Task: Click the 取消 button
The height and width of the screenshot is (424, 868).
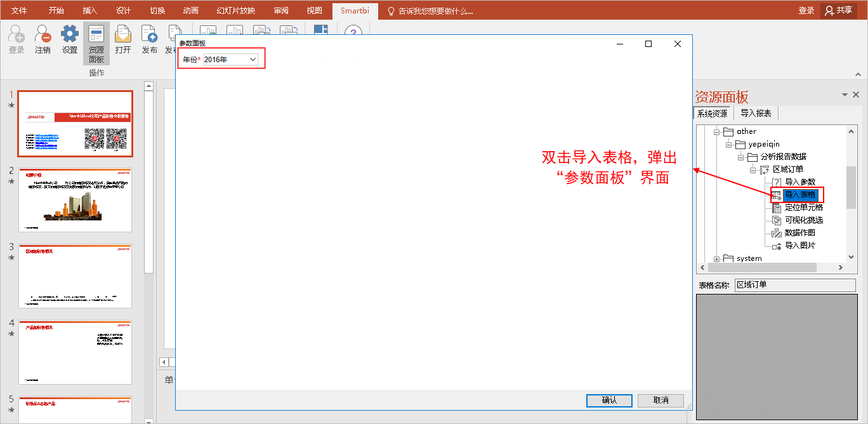Action: click(x=661, y=401)
